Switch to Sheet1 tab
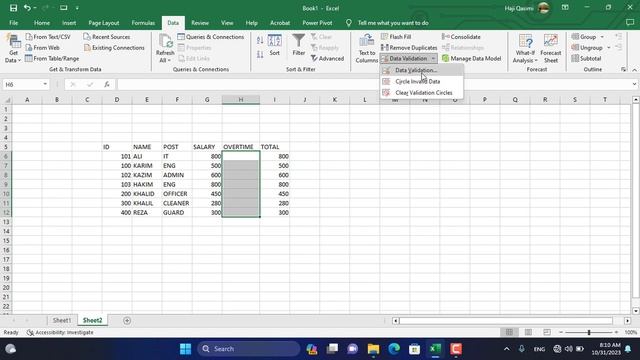 [x=62, y=320]
